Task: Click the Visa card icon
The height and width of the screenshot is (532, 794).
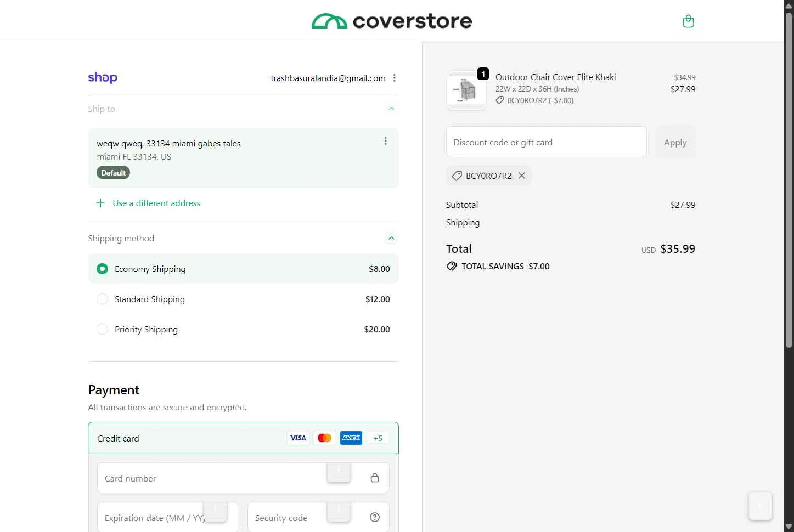Action: (298, 438)
